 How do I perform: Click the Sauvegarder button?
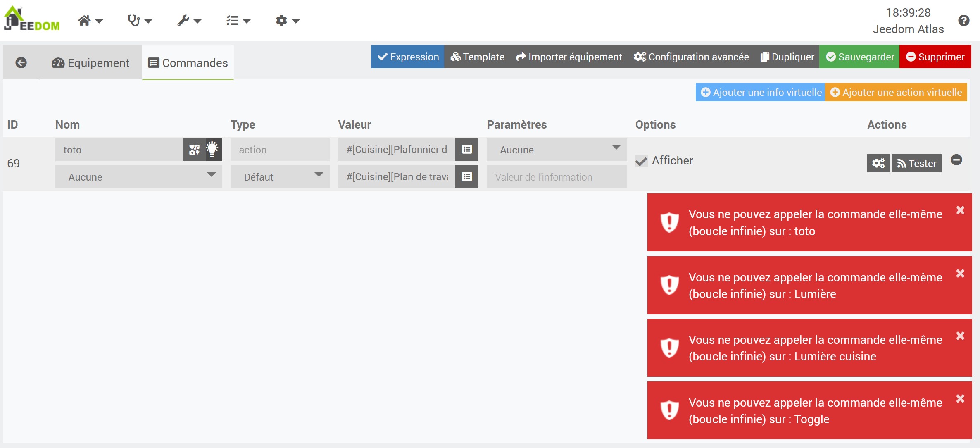(x=859, y=57)
